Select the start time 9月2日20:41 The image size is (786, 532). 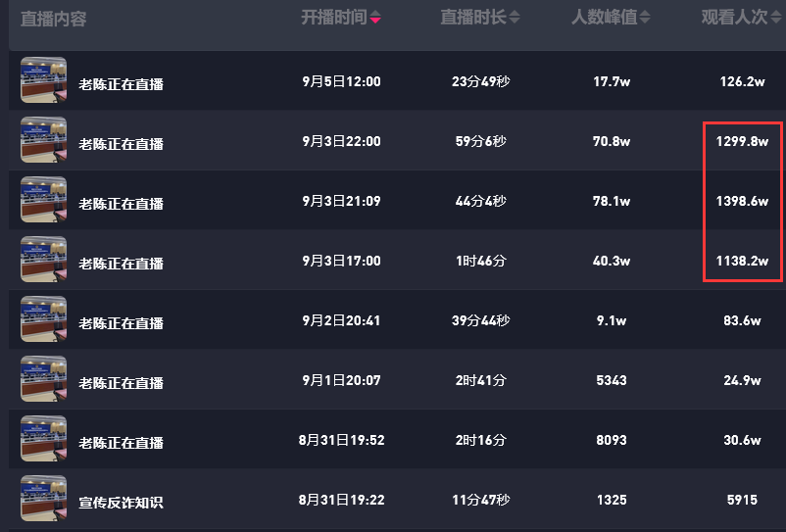pos(341,320)
